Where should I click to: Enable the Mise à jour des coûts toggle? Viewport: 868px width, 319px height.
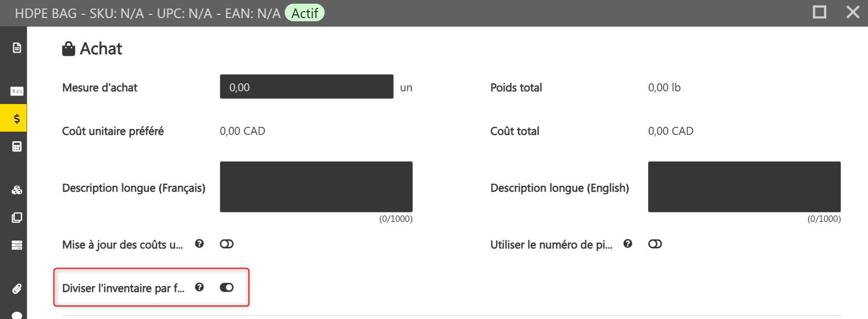[227, 244]
